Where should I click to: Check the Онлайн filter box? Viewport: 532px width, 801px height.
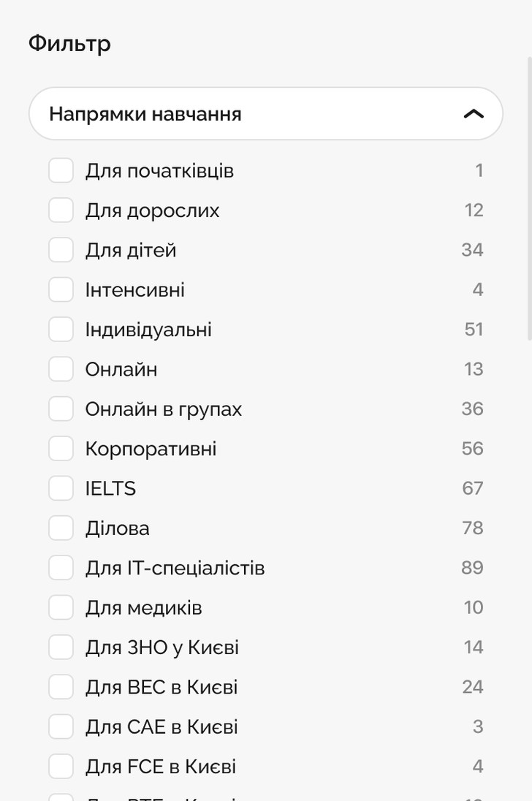click(61, 369)
